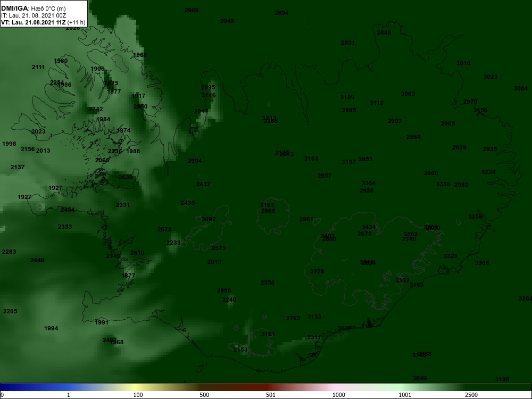Select the map value 1868

[x=140, y=55]
